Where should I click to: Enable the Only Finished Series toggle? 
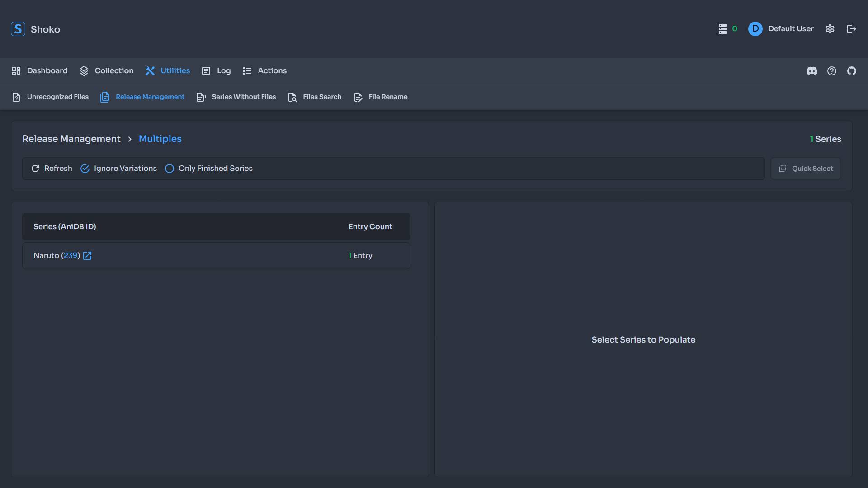point(170,169)
